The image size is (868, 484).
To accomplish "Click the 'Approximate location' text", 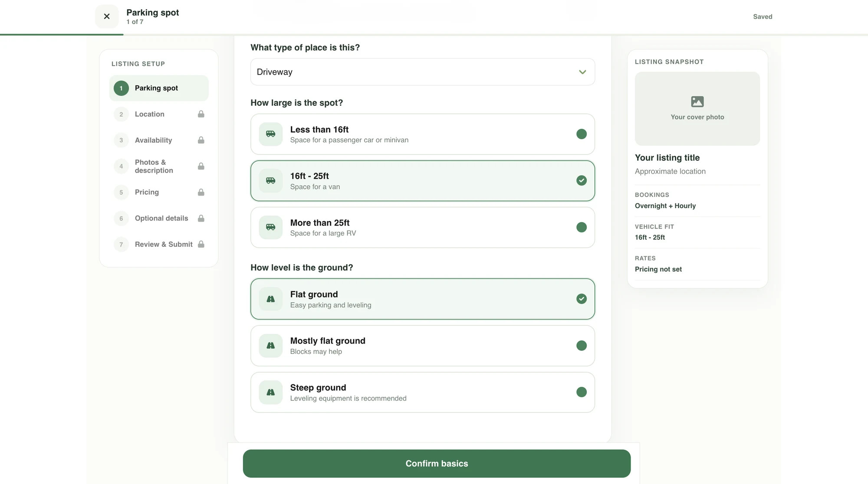I will pyautogui.click(x=671, y=171).
